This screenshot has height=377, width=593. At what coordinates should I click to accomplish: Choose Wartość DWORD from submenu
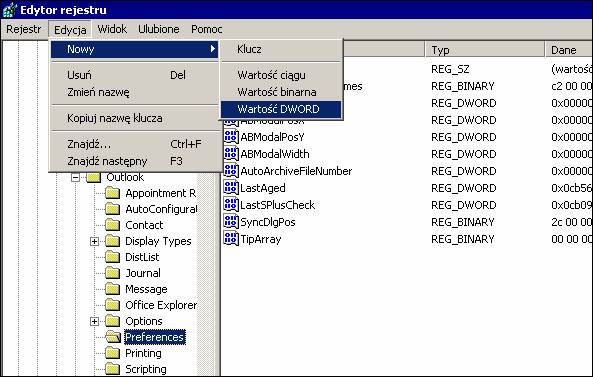coord(281,109)
